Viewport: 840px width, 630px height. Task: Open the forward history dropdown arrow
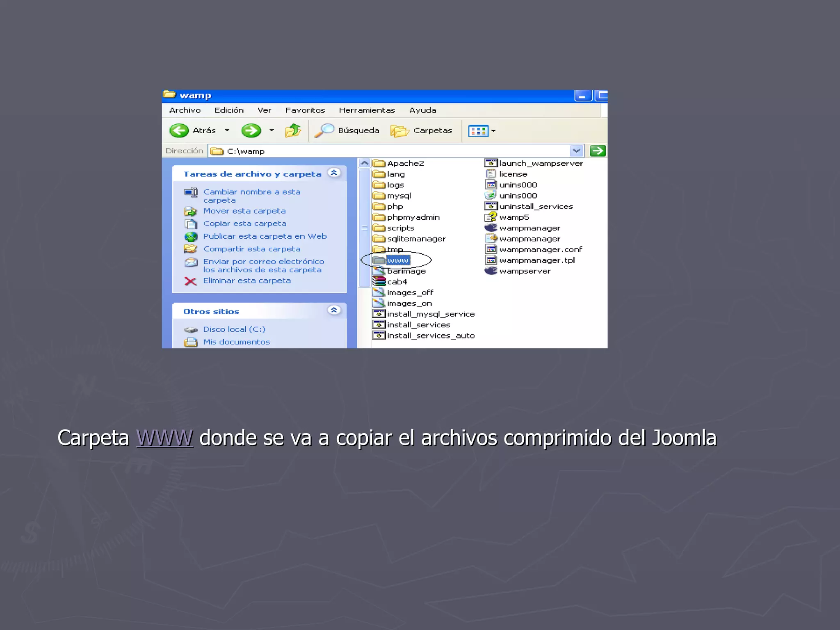click(272, 130)
